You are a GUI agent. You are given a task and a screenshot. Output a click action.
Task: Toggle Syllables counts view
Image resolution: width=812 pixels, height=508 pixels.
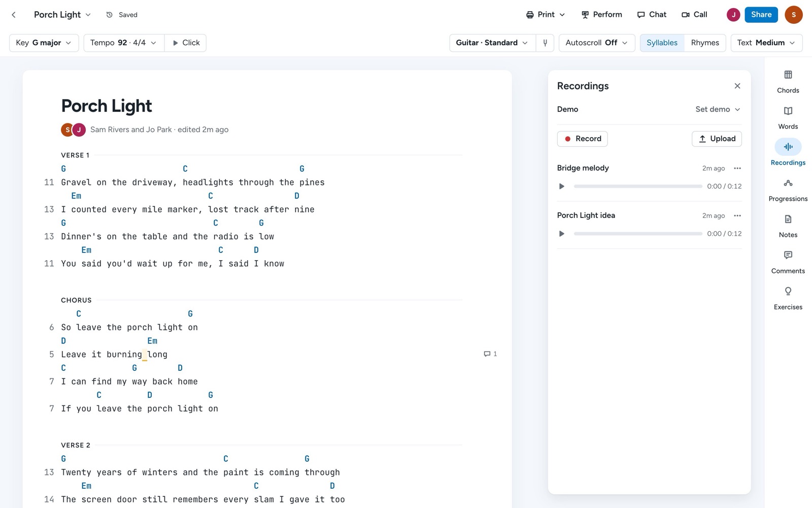click(662, 43)
